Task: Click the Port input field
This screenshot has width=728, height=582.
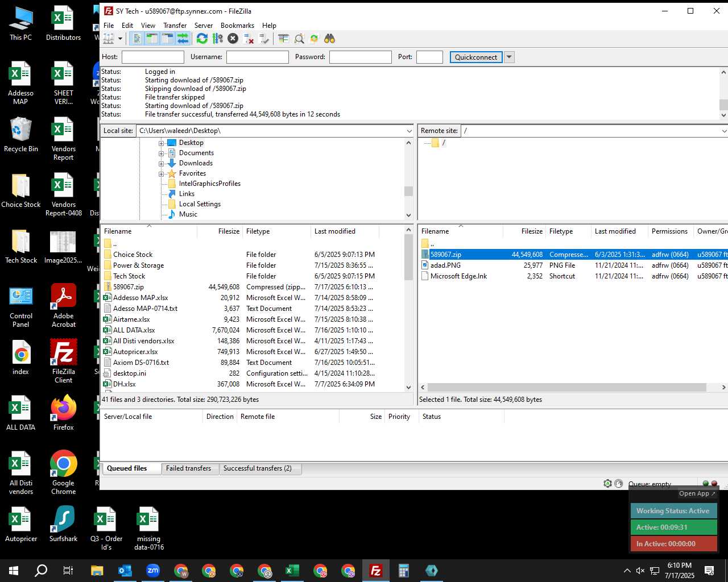Action: (429, 57)
